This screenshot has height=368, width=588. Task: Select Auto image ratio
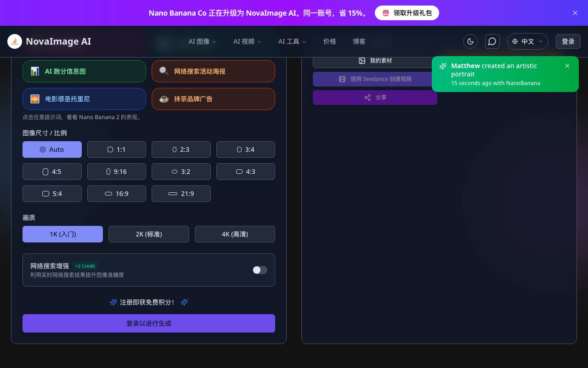coord(52,149)
